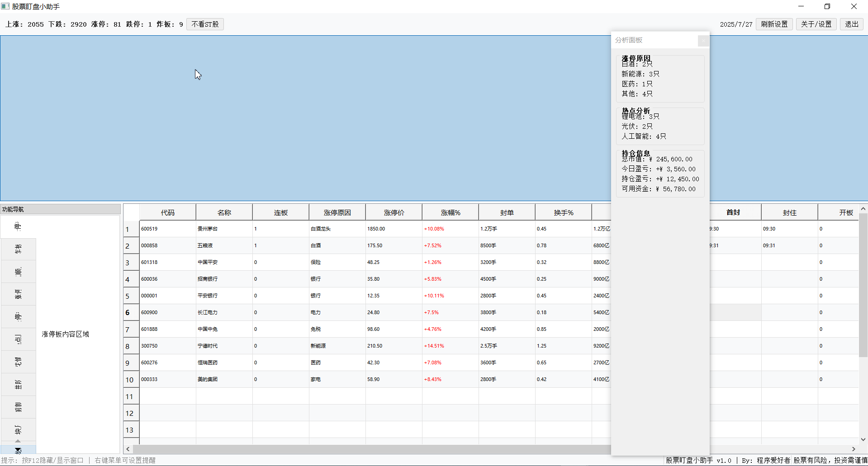Open 刷新设置 refresh settings
The width and height of the screenshot is (868, 466).
(x=774, y=24)
